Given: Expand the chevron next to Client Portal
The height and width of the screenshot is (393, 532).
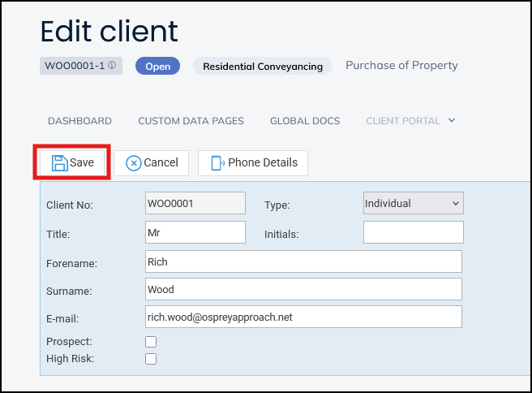Looking at the screenshot, I should click(x=452, y=121).
